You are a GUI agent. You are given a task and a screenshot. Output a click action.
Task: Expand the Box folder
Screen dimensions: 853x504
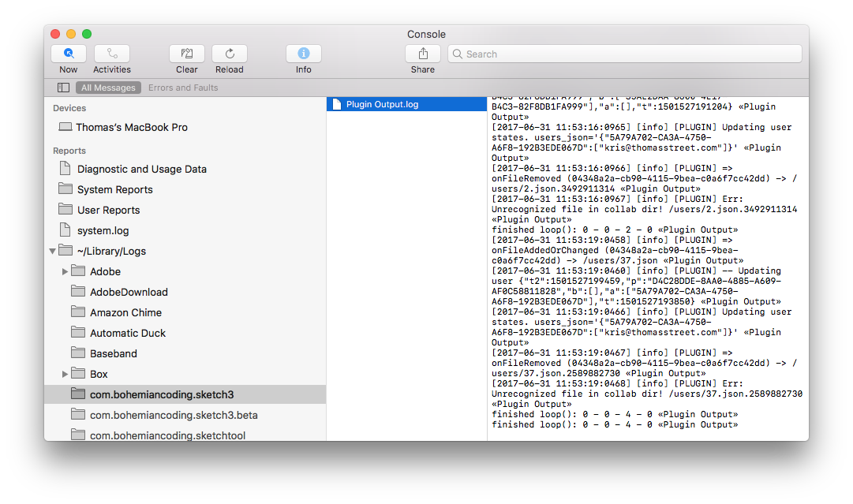click(65, 374)
